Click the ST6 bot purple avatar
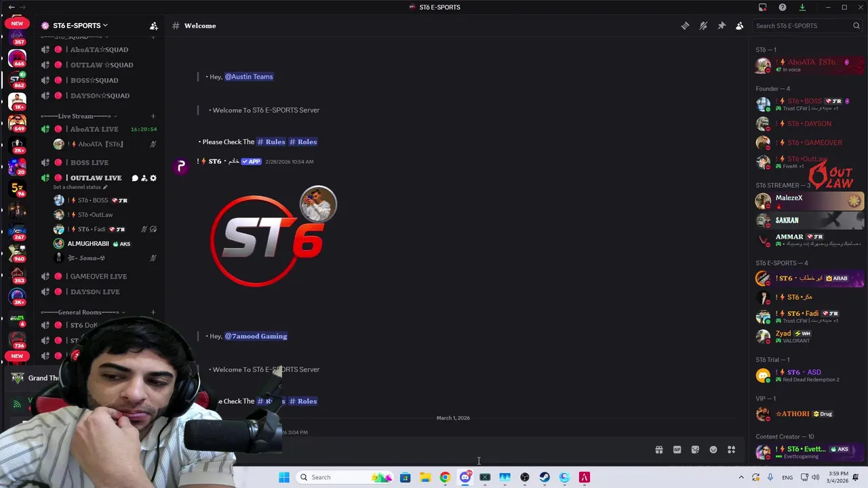The height and width of the screenshot is (488, 868). pos(180,166)
